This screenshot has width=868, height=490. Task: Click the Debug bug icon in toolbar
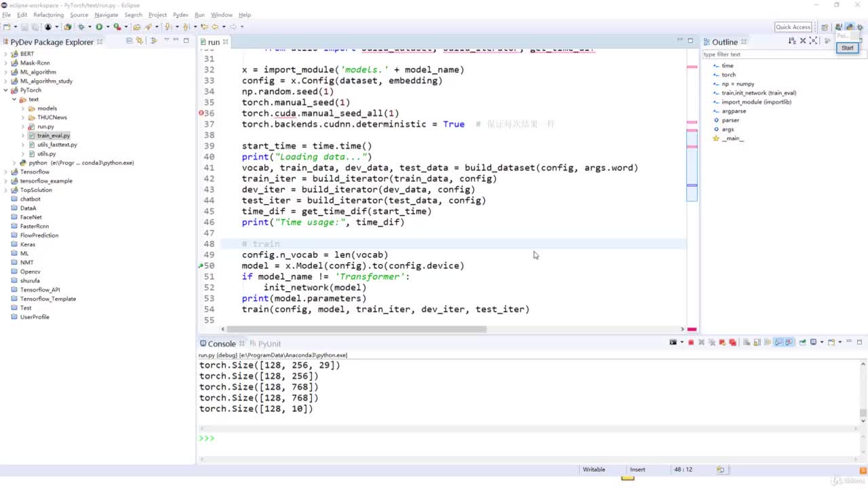[81, 27]
